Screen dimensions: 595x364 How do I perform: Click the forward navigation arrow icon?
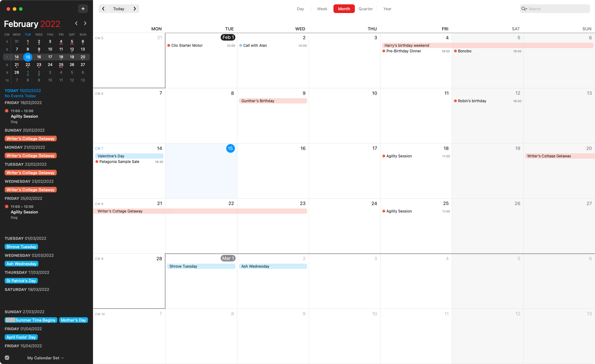pyautogui.click(x=134, y=8)
